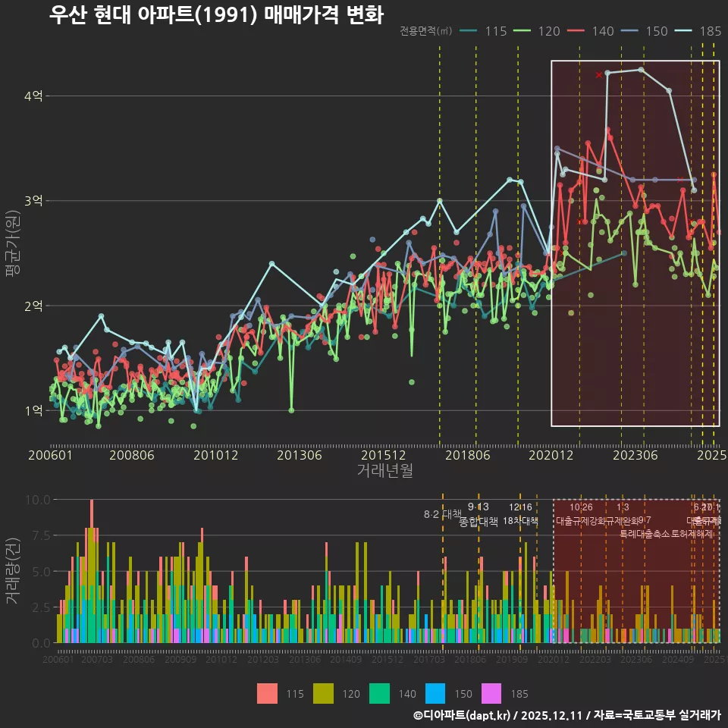Click the 120 green line legend entry
Viewport: 728px width, 728px height.
tap(522, 31)
